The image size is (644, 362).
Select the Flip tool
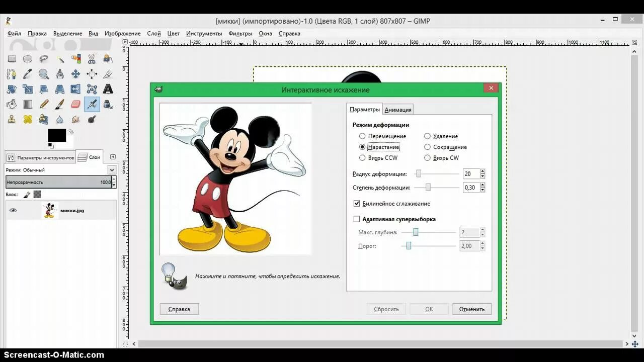point(76,89)
